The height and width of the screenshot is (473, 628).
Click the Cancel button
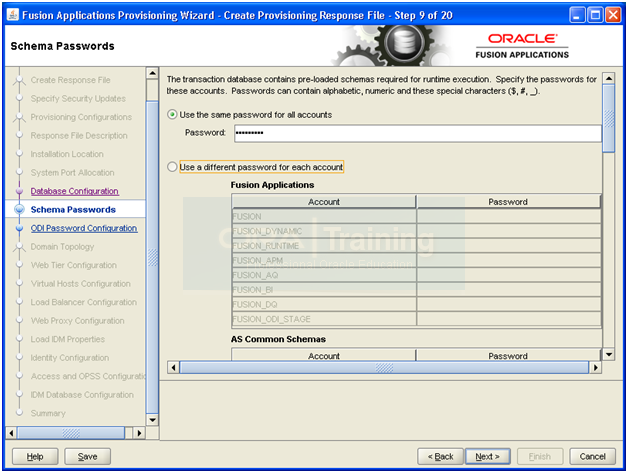pyautogui.click(x=592, y=457)
